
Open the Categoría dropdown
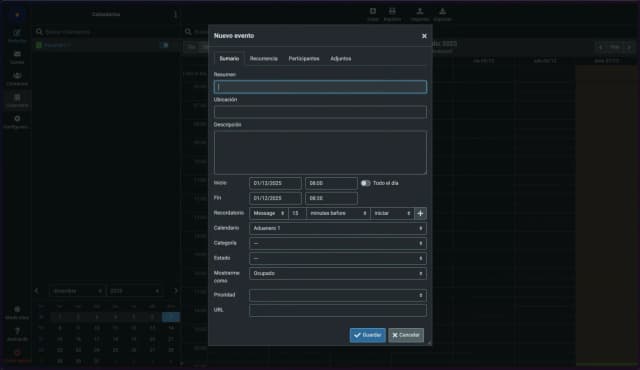[x=338, y=244]
